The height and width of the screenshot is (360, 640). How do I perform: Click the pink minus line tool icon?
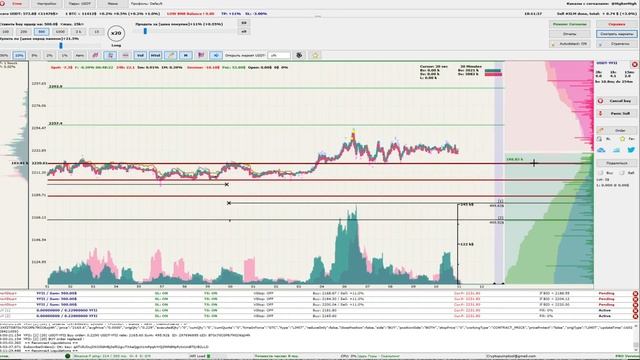(125, 55)
